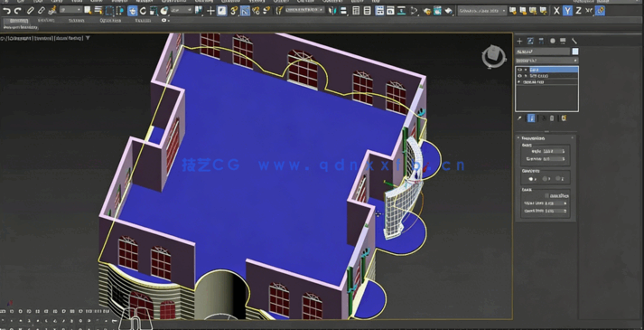The height and width of the screenshot is (330, 644).
Task: Click the Use Pivot Point Center icon
Action: pos(199,10)
